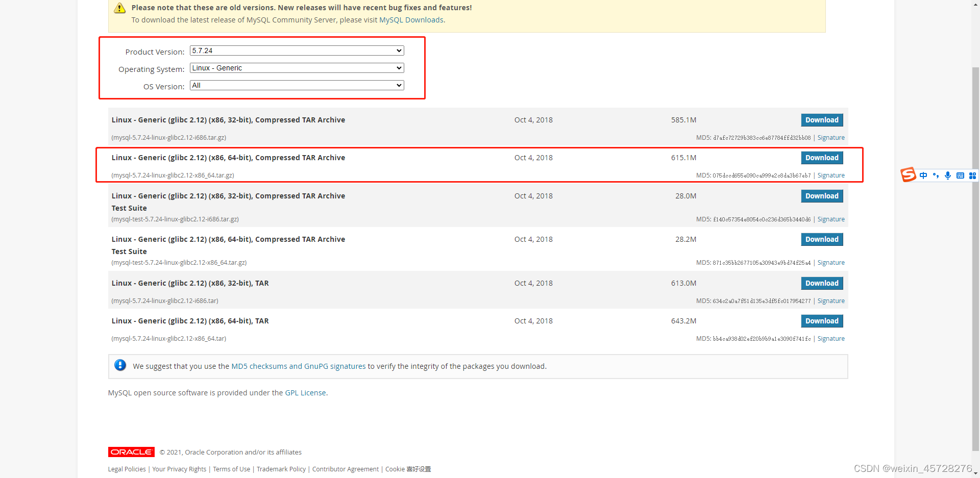This screenshot has width=980, height=478.
Task: Click the yellow warning triangle icon
Action: 120,8
